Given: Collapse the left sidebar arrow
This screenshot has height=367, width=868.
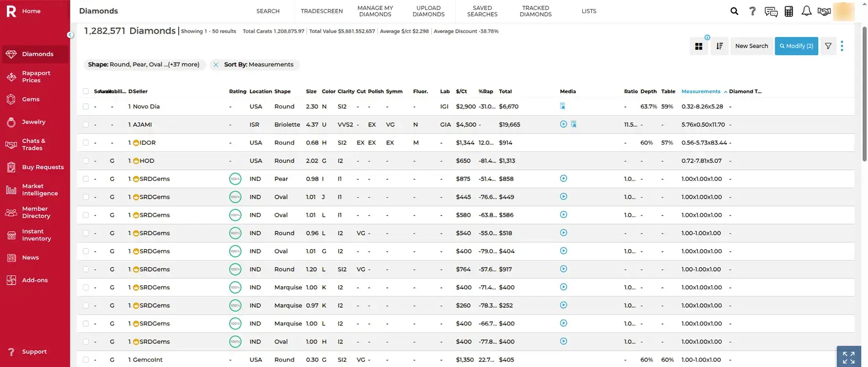Looking at the screenshot, I should tap(70, 35).
